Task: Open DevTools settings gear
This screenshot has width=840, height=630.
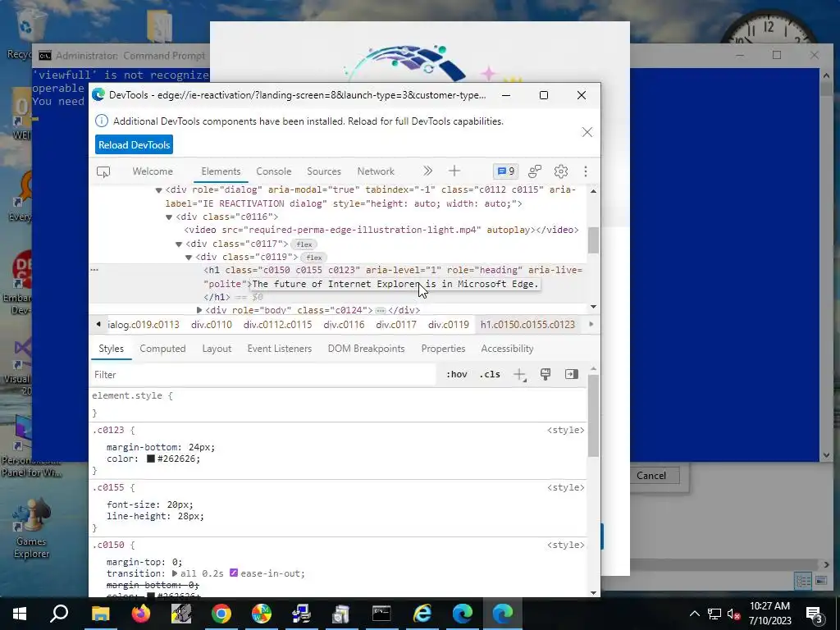Action: tap(561, 171)
